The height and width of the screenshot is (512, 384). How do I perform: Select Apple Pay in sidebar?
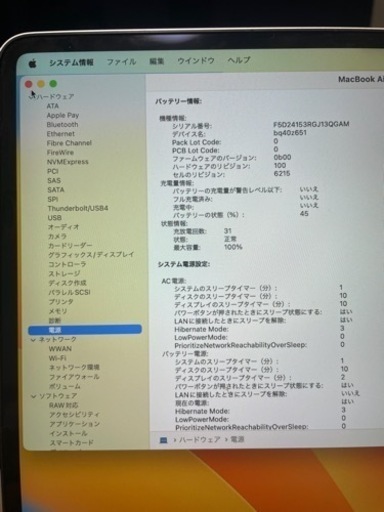63,115
